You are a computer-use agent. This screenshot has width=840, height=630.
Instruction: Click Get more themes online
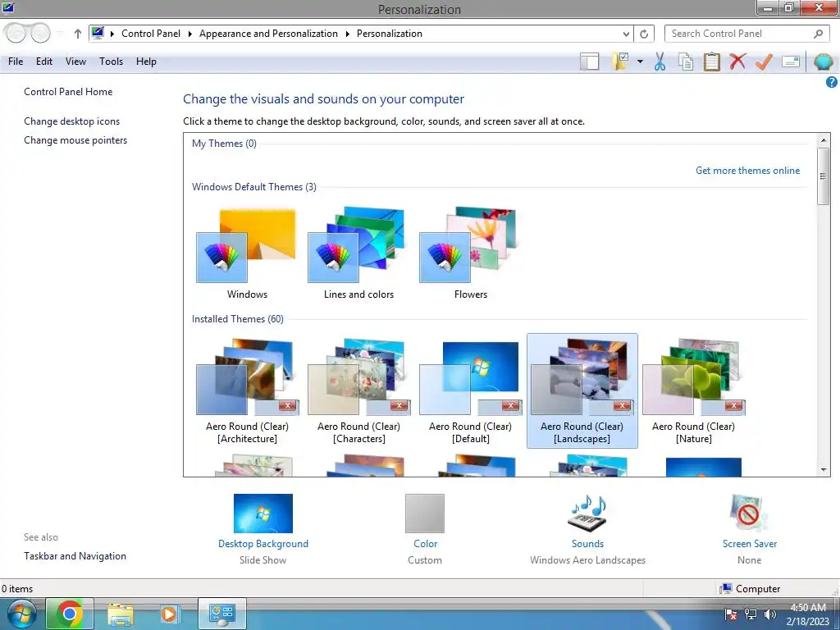[747, 171]
